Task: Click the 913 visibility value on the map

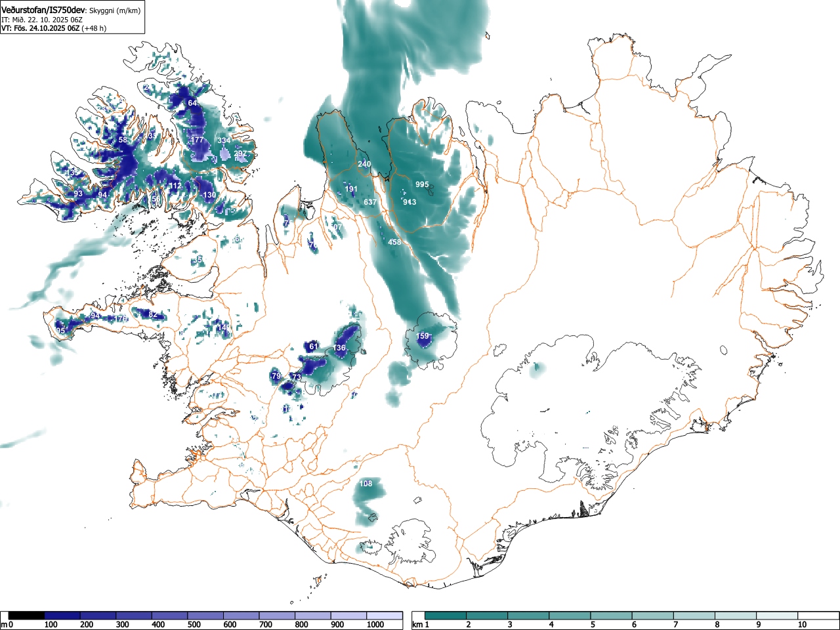Action: 409,202
